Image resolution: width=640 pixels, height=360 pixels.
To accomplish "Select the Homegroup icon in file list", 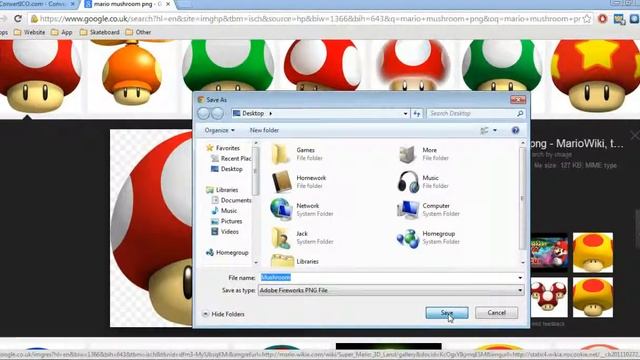I will point(408,238).
